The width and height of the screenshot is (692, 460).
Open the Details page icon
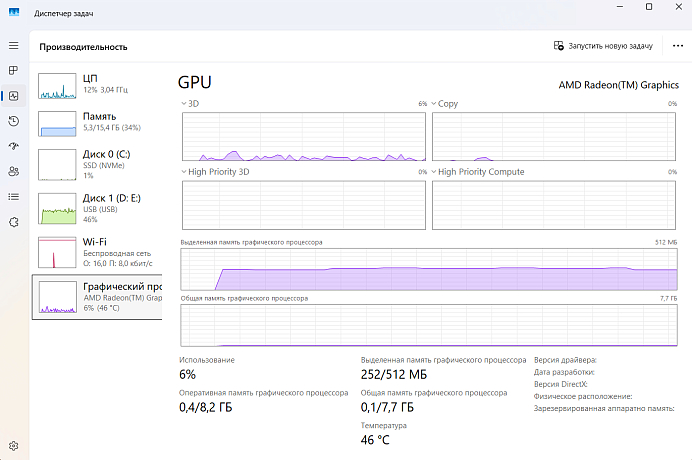pos(13,196)
